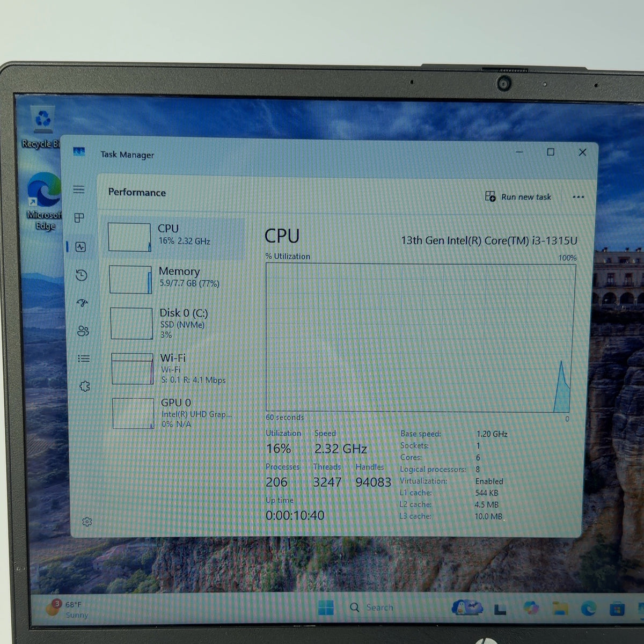
Task: Open File Explorer from the taskbar
Action: (x=560, y=609)
